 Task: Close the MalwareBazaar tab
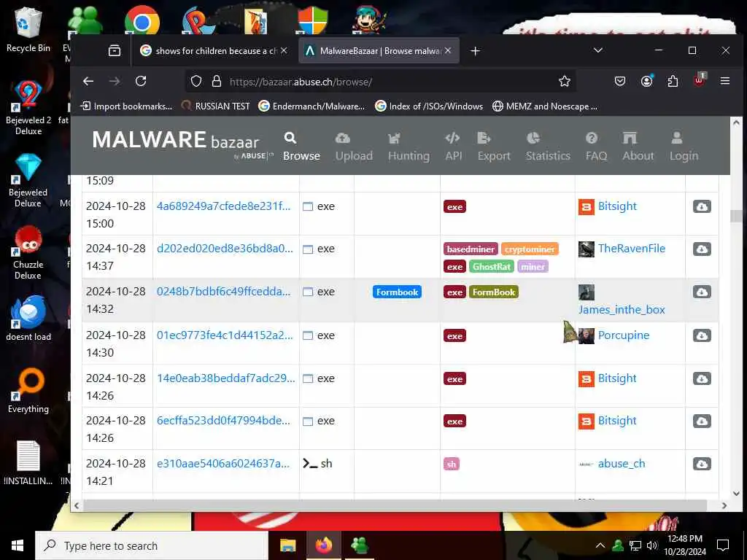click(448, 50)
